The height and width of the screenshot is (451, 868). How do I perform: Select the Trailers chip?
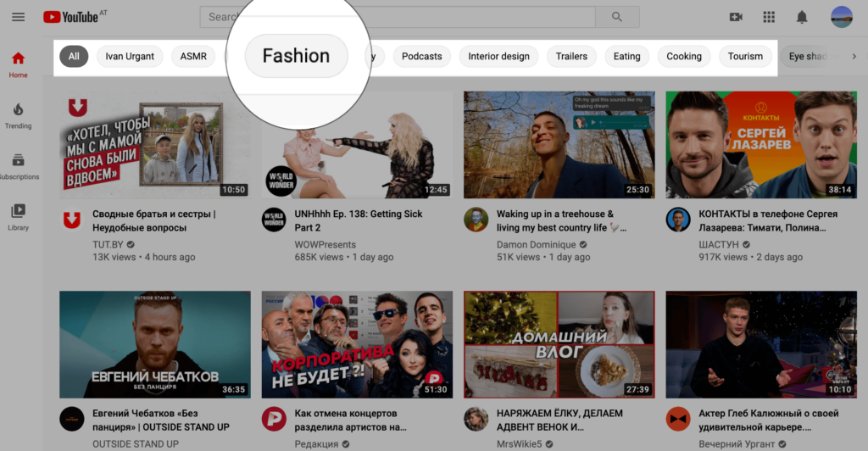click(x=571, y=57)
